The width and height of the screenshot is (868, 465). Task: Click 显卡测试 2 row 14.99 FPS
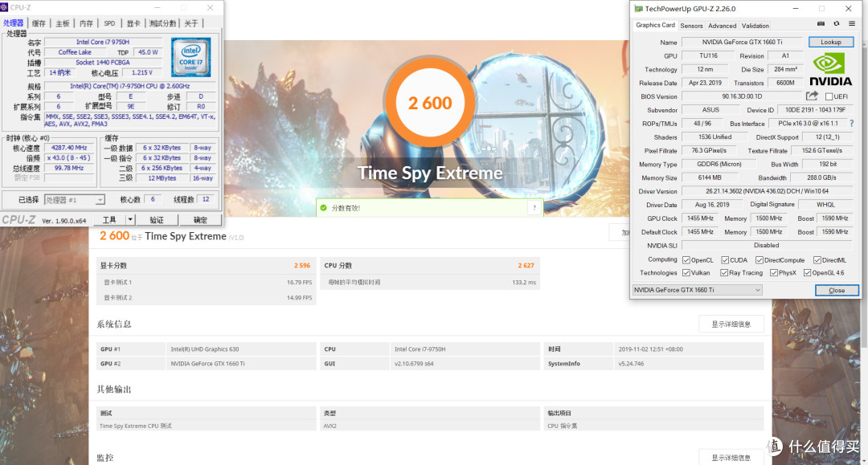point(207,297)
